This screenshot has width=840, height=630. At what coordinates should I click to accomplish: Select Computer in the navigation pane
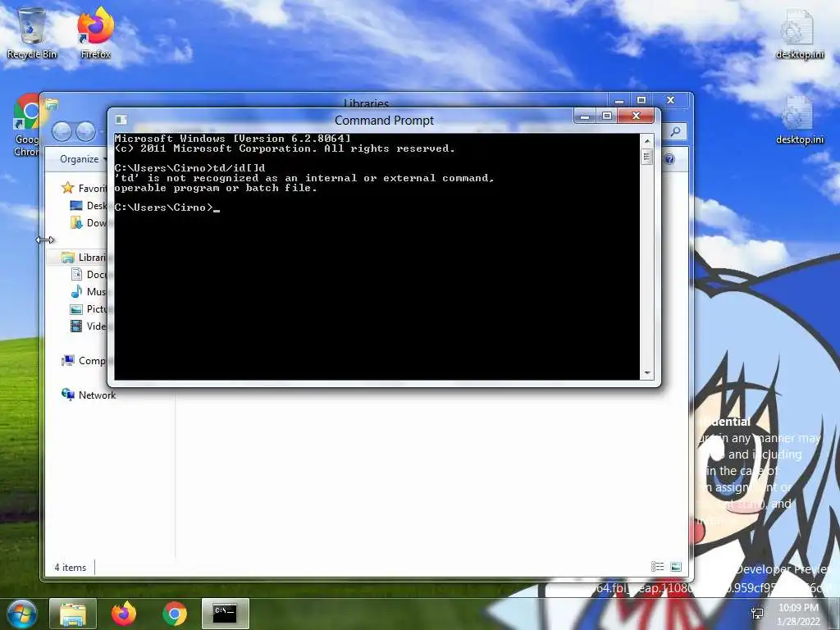click(84, 361)
